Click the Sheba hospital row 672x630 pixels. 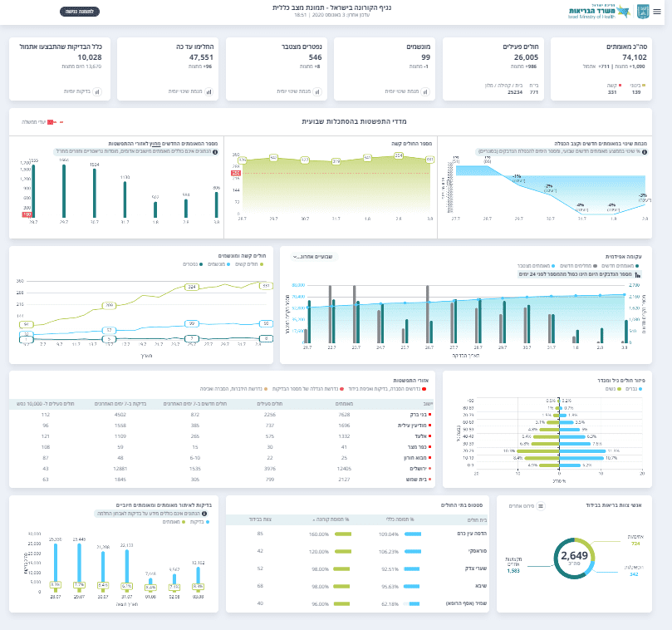coord(357,586)
